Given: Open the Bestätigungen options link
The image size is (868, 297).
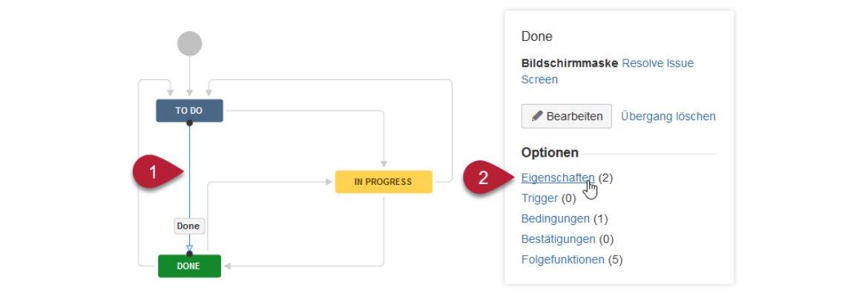Looking at the screenshot, I should (x=558, y=239).
